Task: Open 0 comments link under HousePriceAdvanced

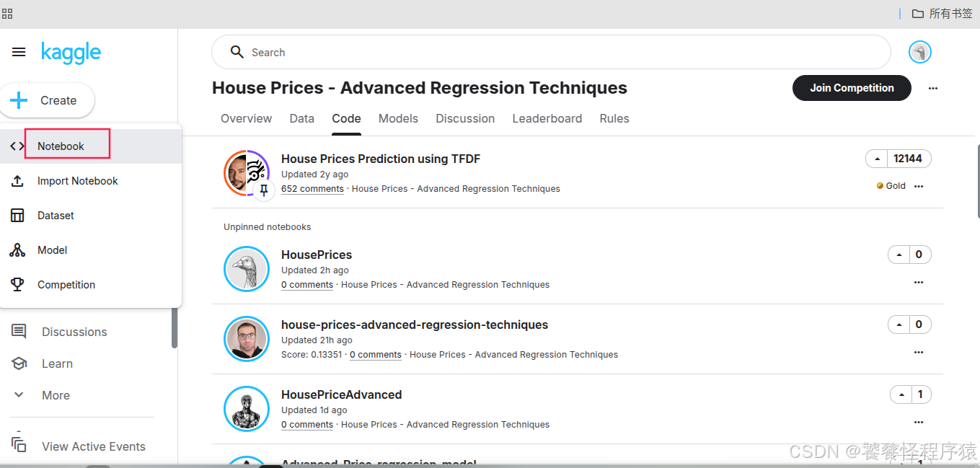Action: (x=307, y=425)
